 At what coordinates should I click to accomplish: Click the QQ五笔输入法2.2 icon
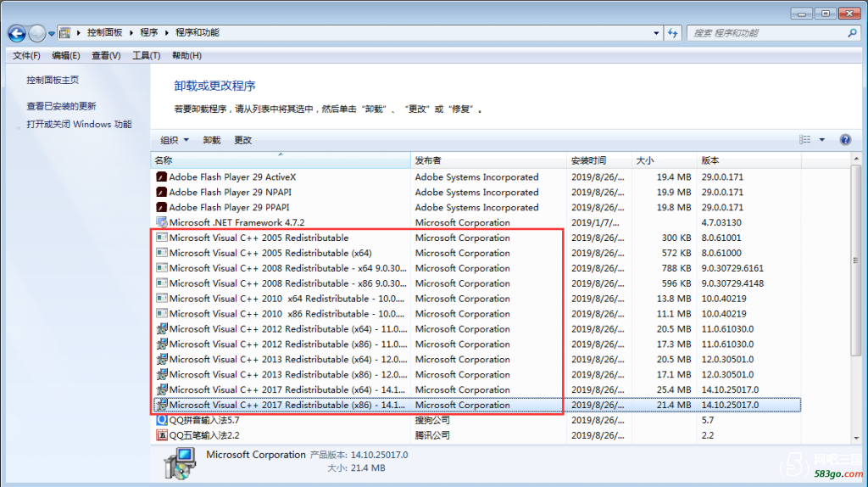(162, 435)
